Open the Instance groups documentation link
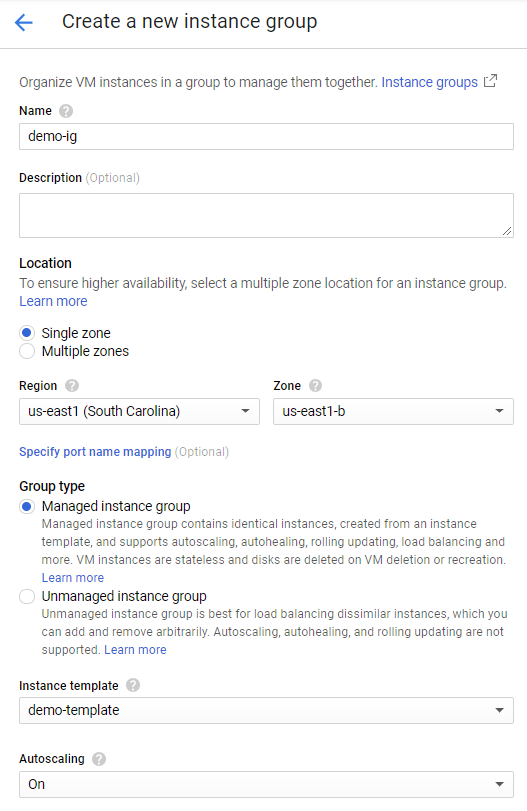The image size is (527, 811). click(x=429, y=82)
